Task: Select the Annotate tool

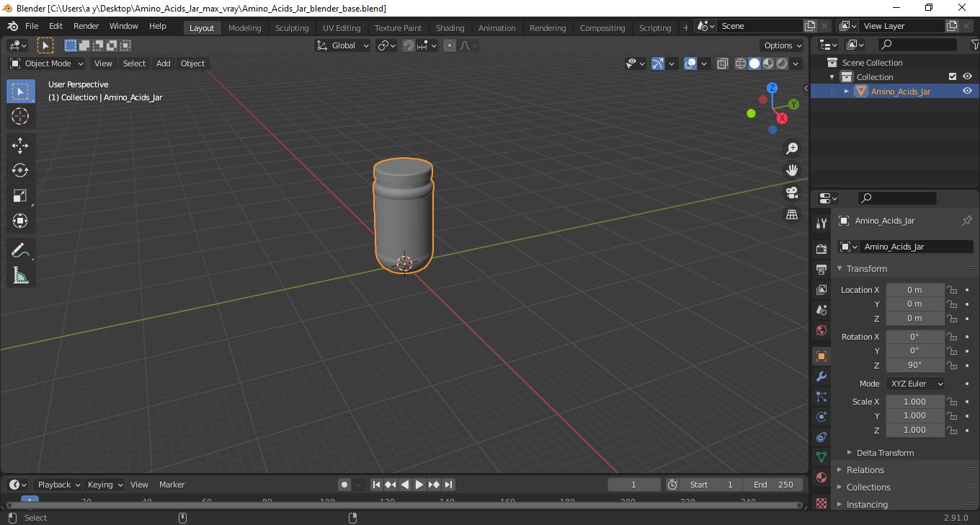Action: coord(20,251)
